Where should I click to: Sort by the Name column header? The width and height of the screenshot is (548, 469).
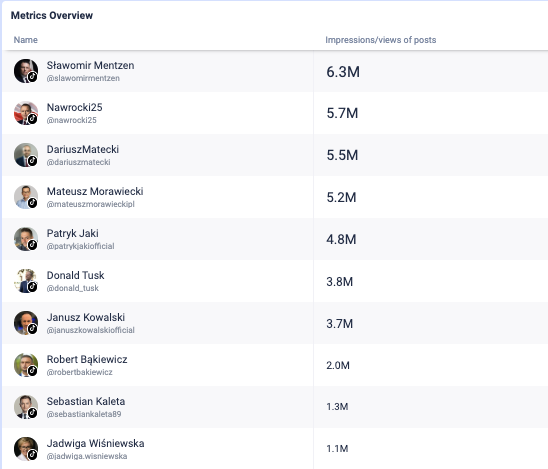(26, 40)
